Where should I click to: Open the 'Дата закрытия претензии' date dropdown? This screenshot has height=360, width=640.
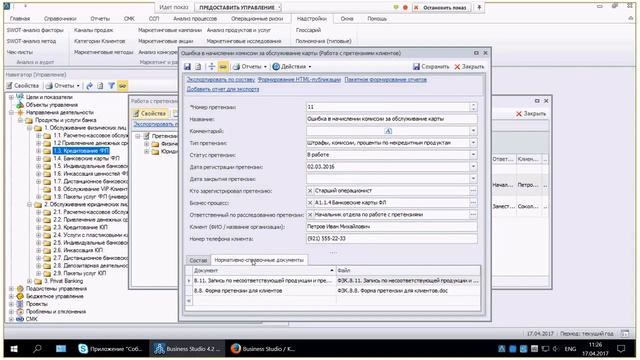[x=473, y=179]
